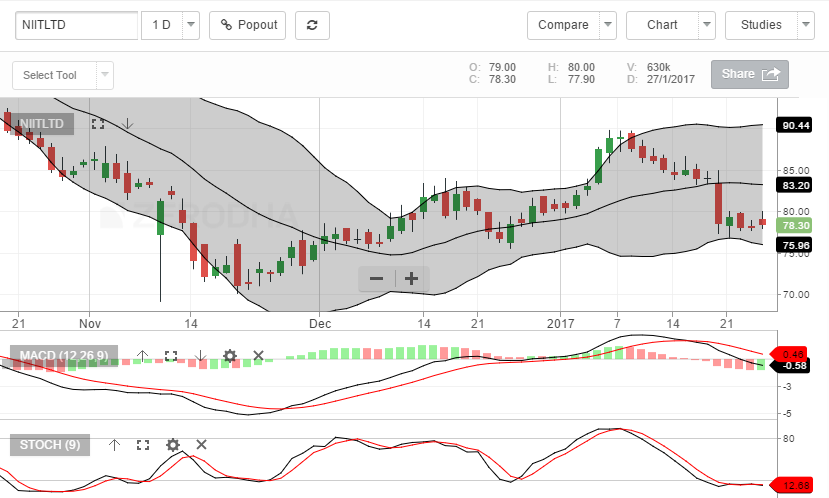The height and width of the screenshot is (498, 829).
Task: Expand the Chart dropdown arrow
Action: tap(707, 25)
